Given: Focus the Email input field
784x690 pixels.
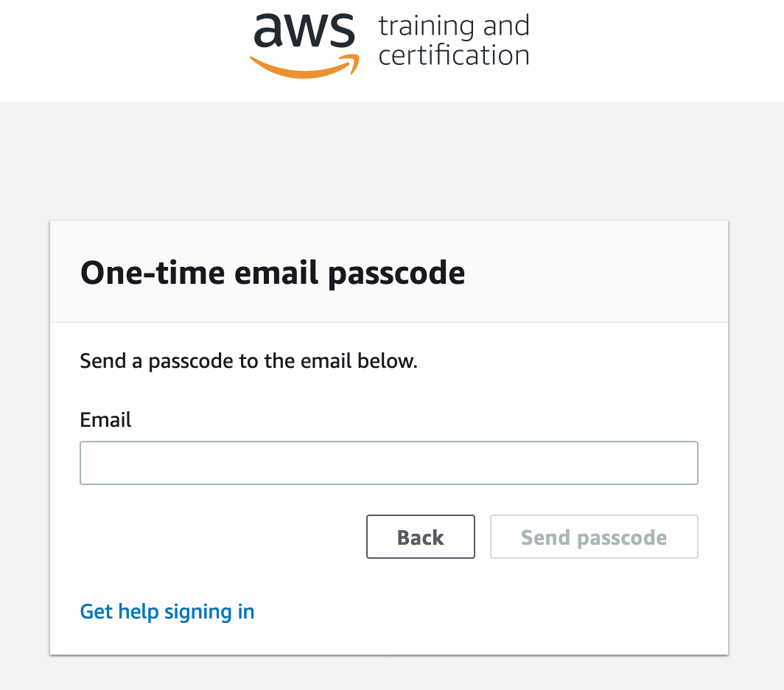Looking at the screenshot, I should click(389, 463).
